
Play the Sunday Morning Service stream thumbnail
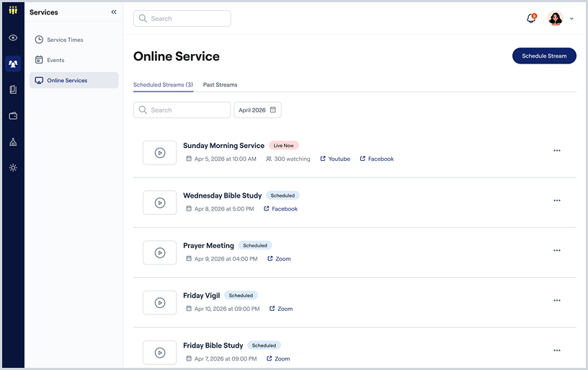tap(160, 153)
